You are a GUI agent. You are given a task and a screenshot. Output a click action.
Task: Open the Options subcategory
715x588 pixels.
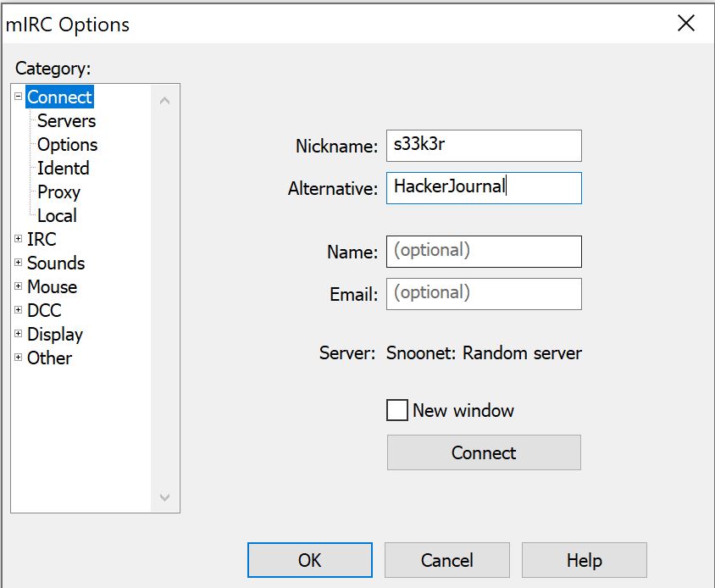[x=67, y=145]
